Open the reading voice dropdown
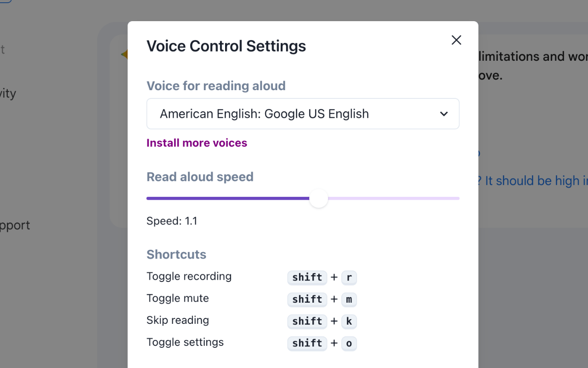The image size is (588, 368). (x=303, y=114)
